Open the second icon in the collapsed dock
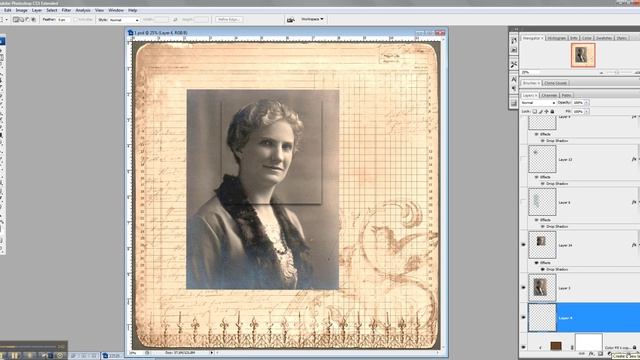 coord(514,50)
